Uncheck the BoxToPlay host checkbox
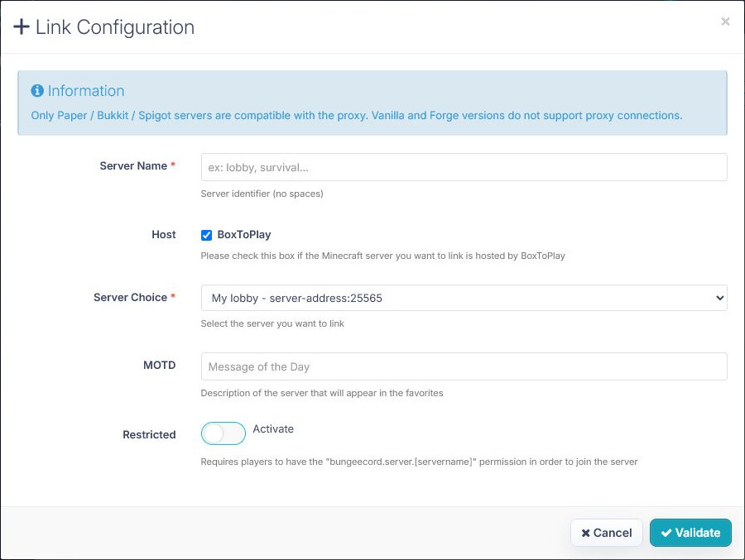Viewport: 745px width, 560px height. click(x=206, y=235)
